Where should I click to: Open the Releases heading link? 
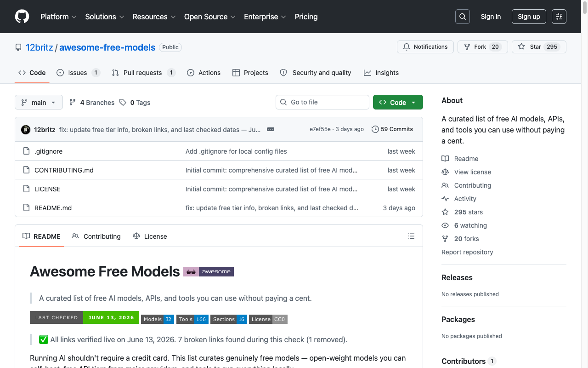click(457, 277)
